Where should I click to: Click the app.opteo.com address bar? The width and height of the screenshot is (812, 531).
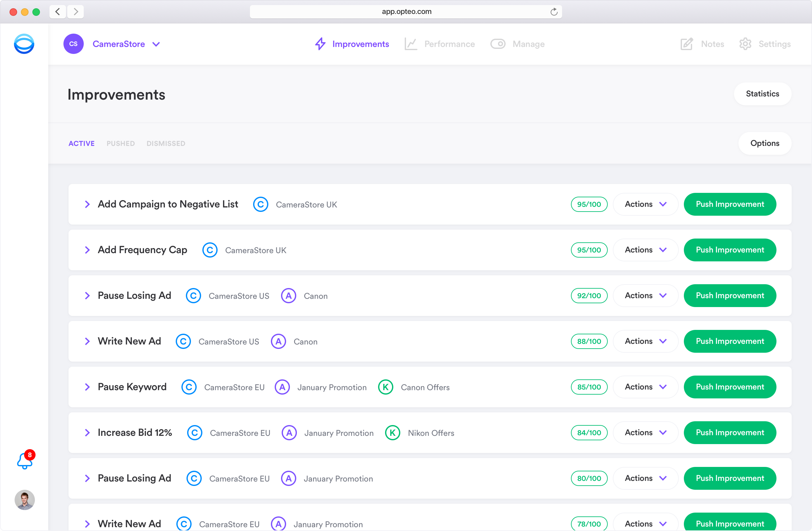(x=406, y=12)
